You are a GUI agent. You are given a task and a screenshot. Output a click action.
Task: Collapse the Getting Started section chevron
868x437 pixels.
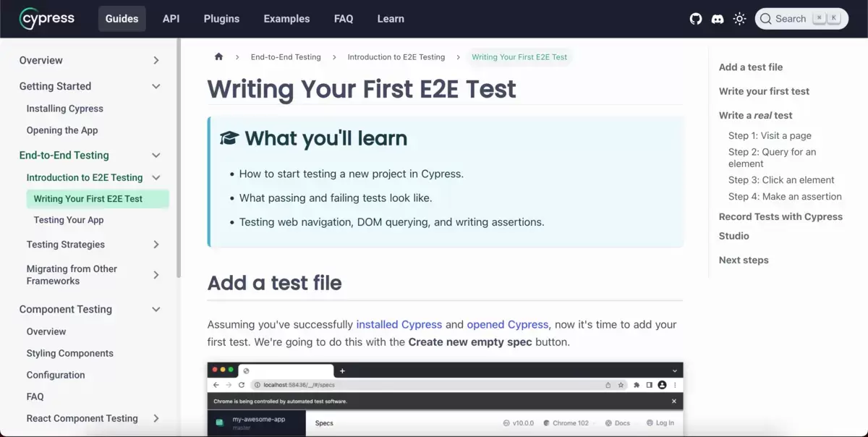point(156,86)
